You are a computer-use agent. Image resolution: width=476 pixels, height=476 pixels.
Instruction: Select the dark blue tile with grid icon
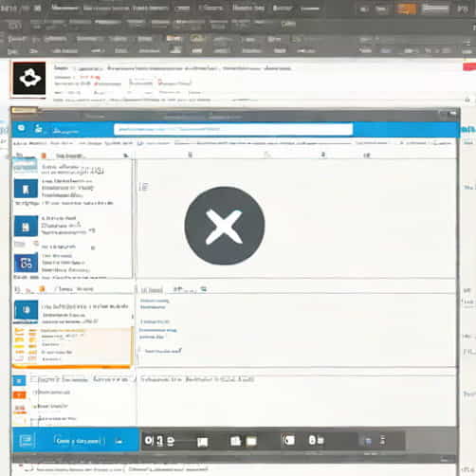[26, 263]
